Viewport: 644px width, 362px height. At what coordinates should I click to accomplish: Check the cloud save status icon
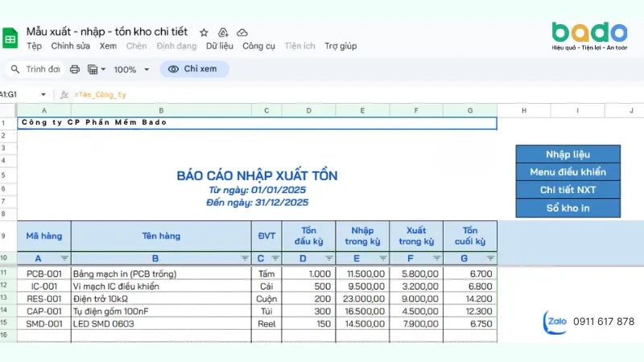point(242,32)
